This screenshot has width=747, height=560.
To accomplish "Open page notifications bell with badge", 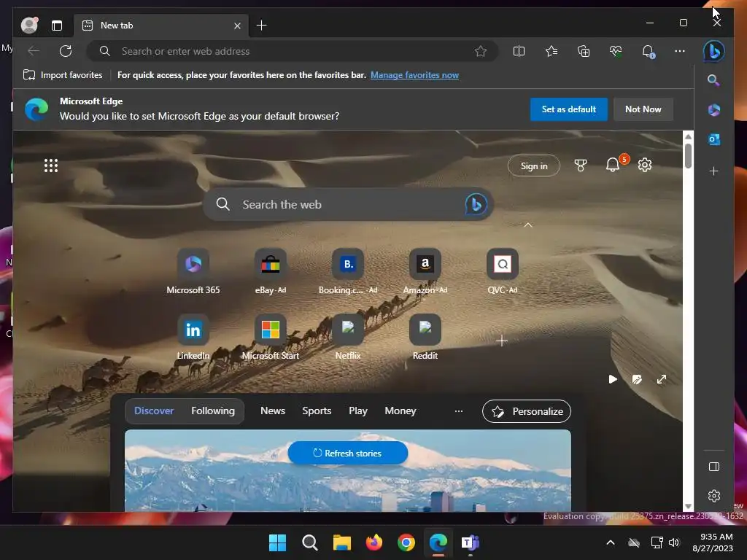I will pos(613,165).
